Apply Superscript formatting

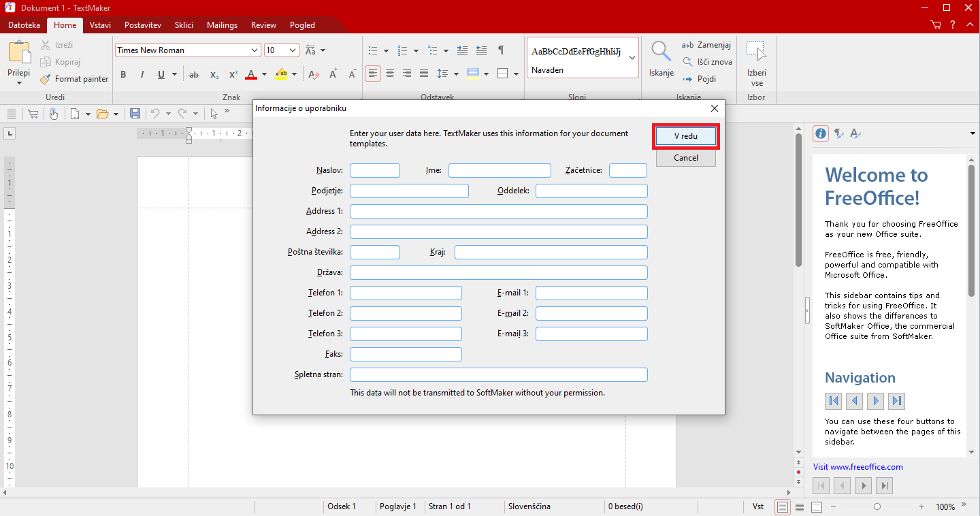tap(233, 74)
